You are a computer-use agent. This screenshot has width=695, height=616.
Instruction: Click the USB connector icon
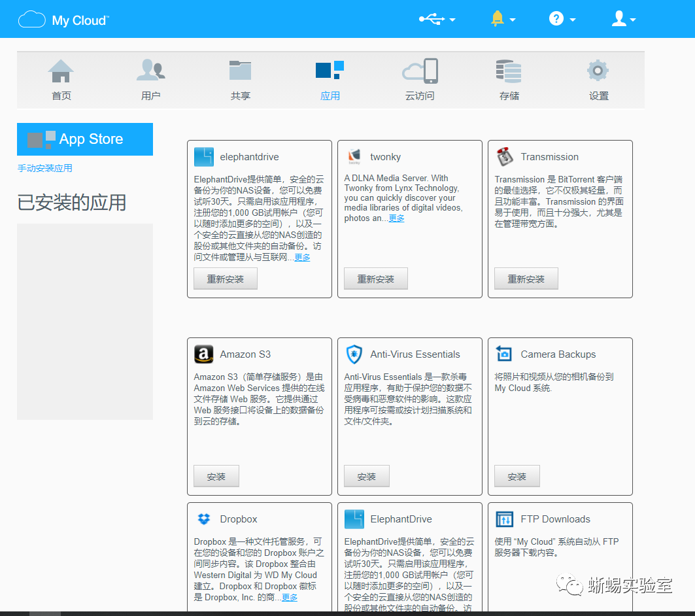[432, 19]
